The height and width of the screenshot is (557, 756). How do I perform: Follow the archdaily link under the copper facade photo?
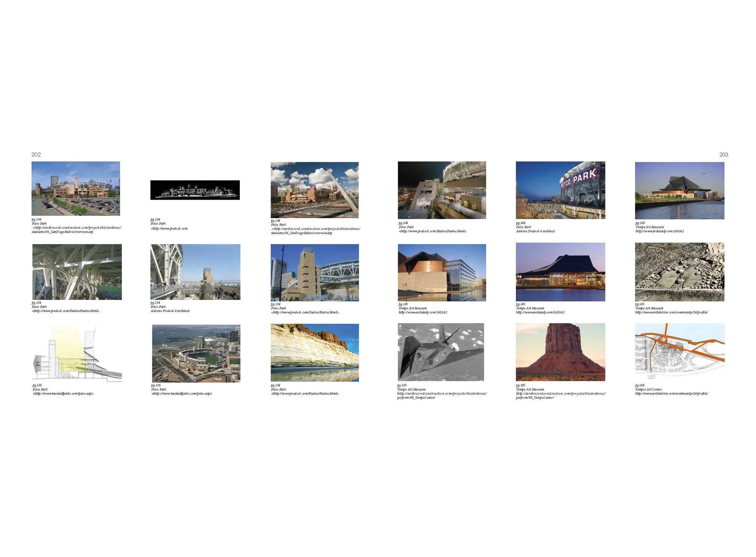click(423, 312)
